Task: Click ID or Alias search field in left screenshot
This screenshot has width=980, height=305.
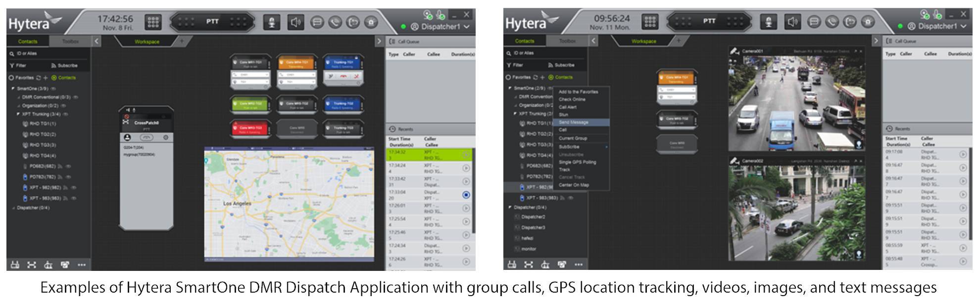Action: (x=49, y=53)
